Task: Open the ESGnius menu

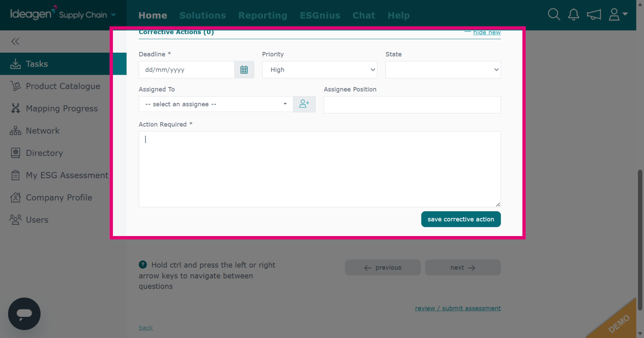Action: click(x=320, y=15)
